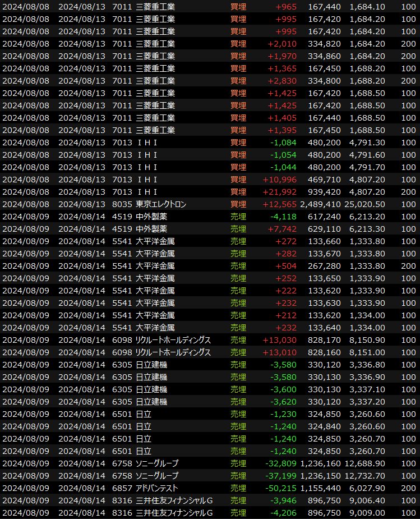
Task: Click the 2,489,410 amount cell
Action: pyautogui.click(x=320, y=204)
